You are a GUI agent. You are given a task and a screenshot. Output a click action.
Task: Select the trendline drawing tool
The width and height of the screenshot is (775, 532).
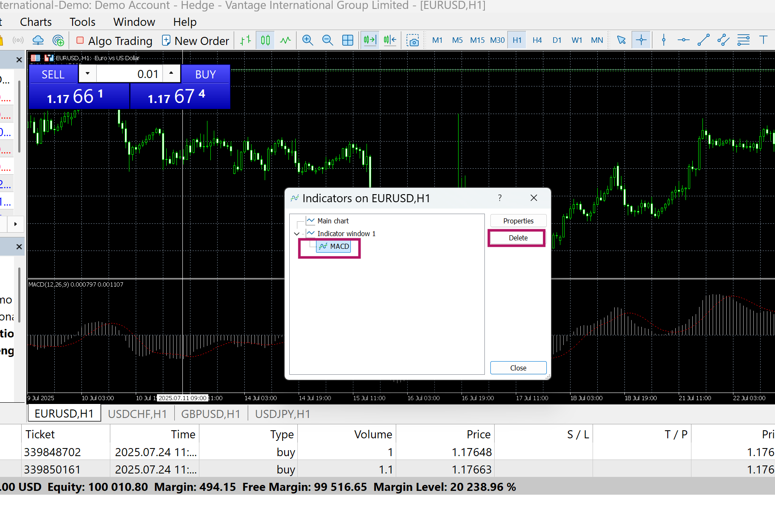tap(703, 40)
